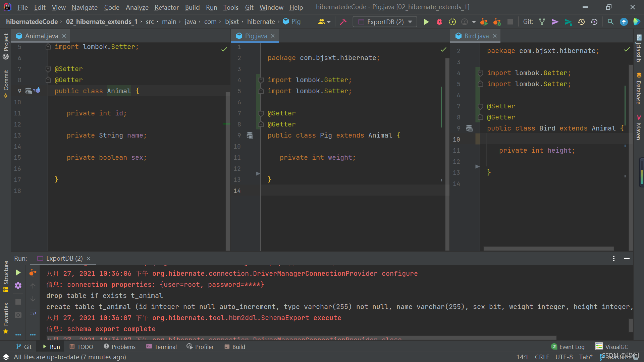644x362 pixels.
Task: Build the project with the hammer icon
Action: [x=343, y=22]
